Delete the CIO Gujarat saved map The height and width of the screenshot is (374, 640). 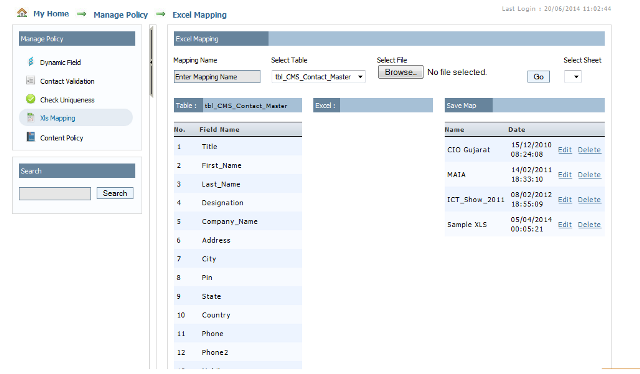click(x=589, y=150)
